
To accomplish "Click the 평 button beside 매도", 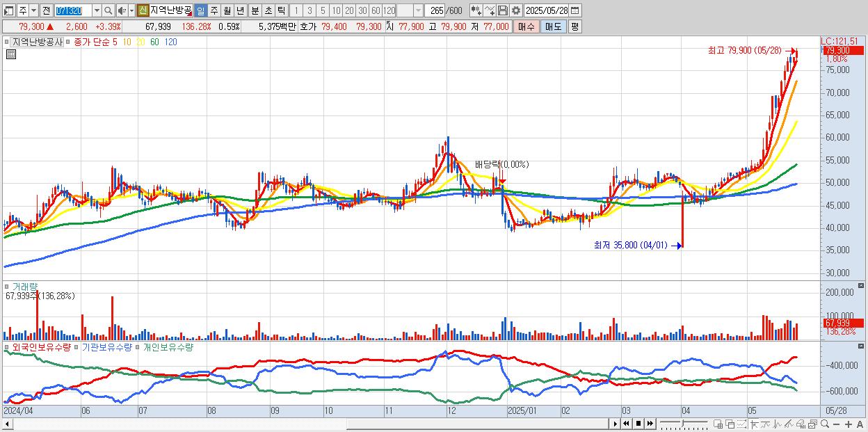I will point(574,26).
